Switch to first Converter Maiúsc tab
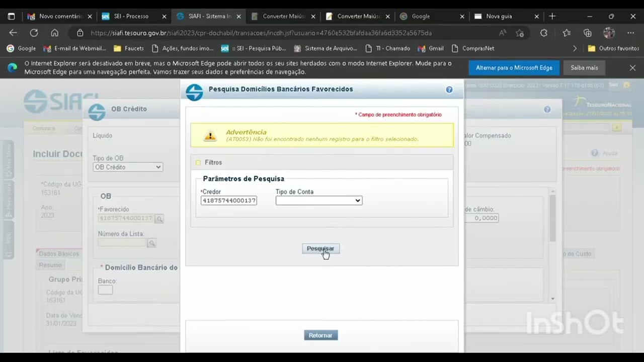Screen dimensions: 644x362 [283, 16]
